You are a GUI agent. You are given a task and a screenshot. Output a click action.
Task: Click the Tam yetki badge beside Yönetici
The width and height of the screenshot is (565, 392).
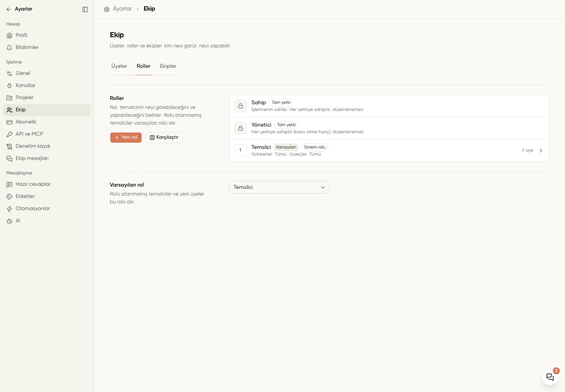pyautogui.click(x=286, y=125)
